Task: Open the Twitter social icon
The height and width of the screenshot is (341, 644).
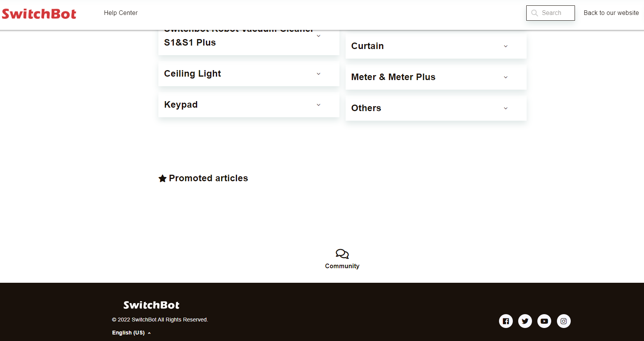Action: click(525, 321)
